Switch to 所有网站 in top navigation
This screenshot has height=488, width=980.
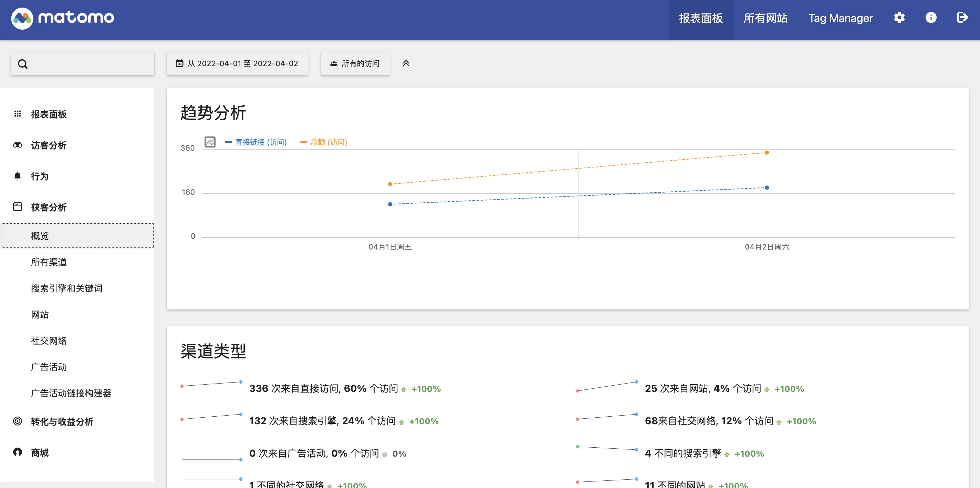765,18
